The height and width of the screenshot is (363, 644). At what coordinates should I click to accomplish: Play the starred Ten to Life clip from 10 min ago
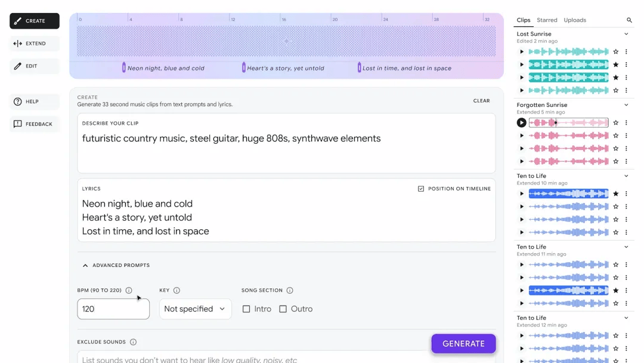point(522,193)
